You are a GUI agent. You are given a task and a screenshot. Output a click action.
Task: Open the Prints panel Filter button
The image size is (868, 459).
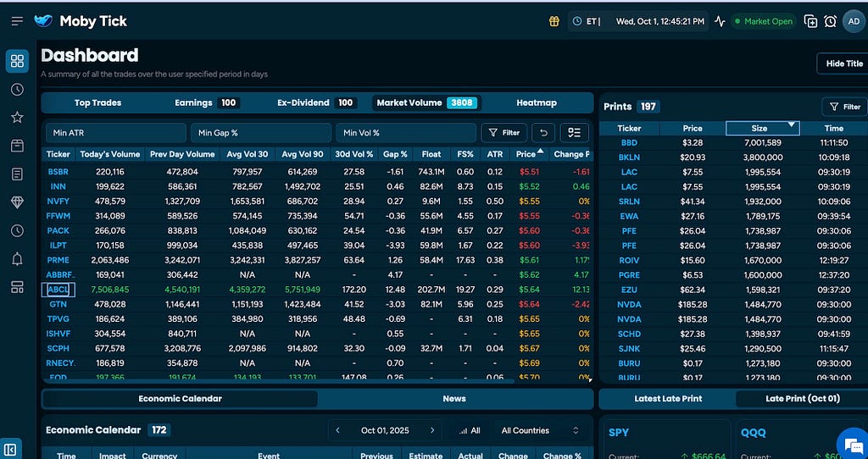click(845, 107)
